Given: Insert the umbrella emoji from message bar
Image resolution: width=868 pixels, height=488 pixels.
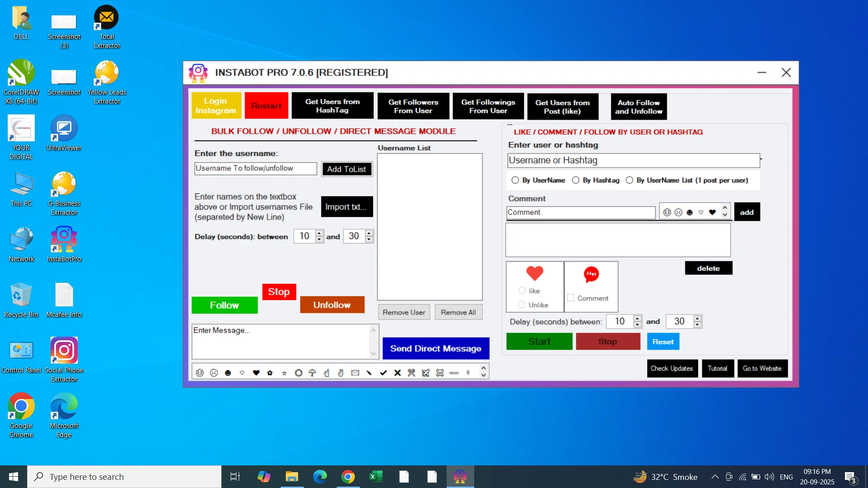Looking at the screenshot, I should coord(312,373).
